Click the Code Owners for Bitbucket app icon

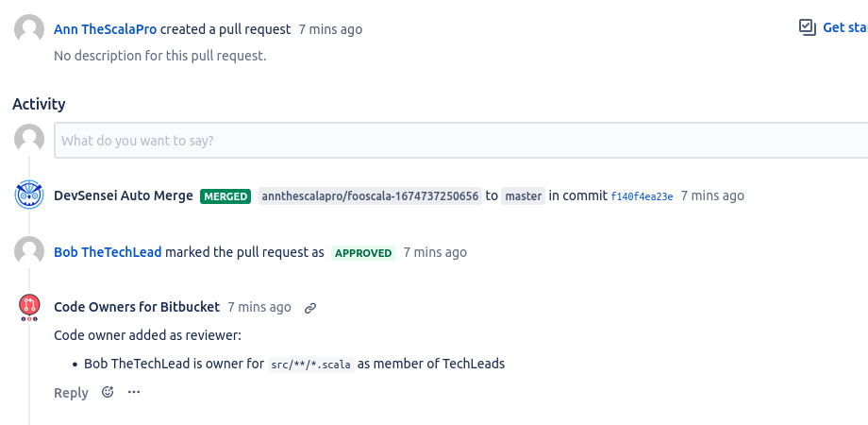(x=29, y=308)
